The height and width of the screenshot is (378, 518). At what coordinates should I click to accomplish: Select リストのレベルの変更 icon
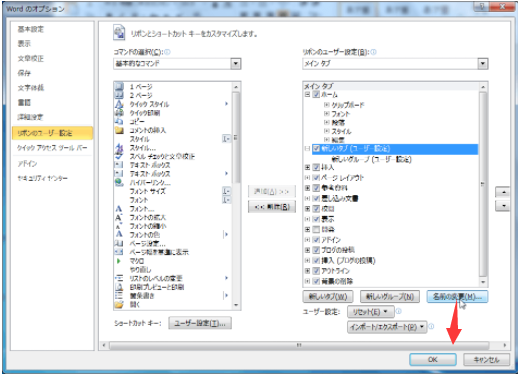click(119, 278)
